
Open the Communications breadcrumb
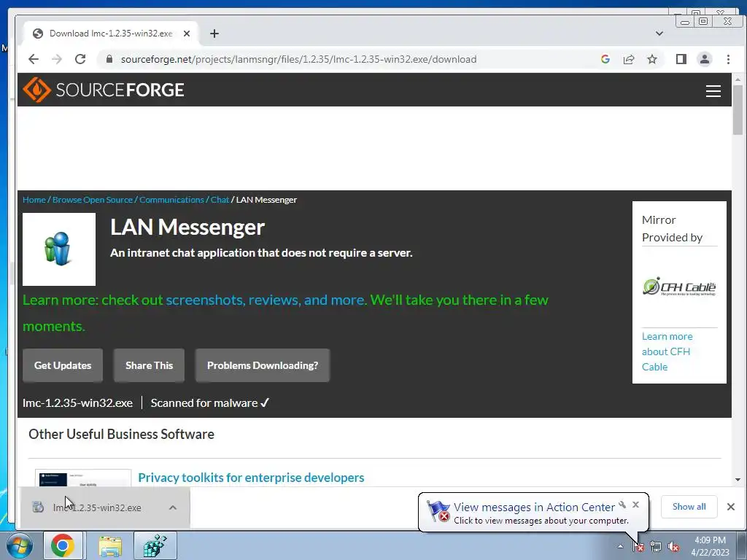(x=171, y=200)
